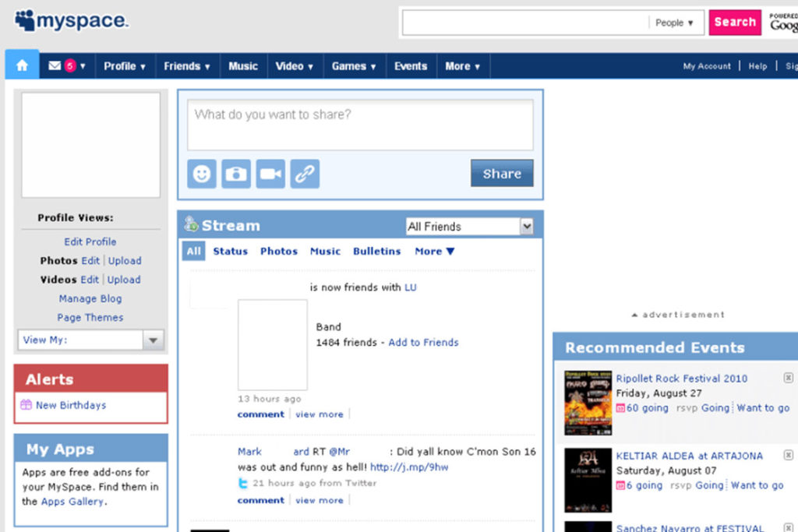This screenshot has height=532, width=798.
Task: Dismiss the KELTIAR ALDEA at ARTAJONA event
Action: (789, 455)
